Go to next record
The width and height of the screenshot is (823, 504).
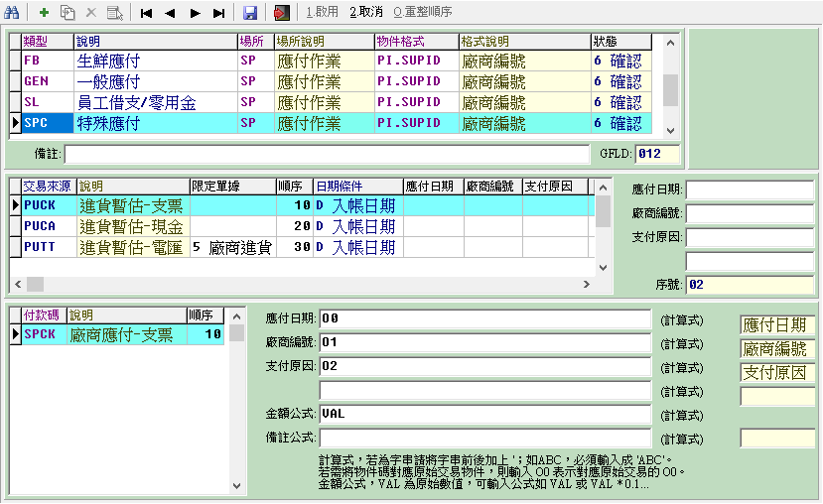coord(195,13)
